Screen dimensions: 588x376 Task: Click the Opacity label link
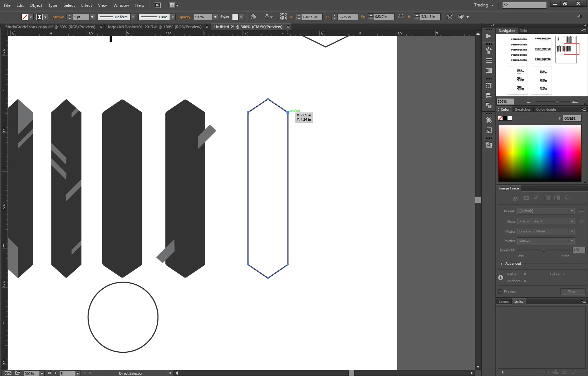point(185,17)
